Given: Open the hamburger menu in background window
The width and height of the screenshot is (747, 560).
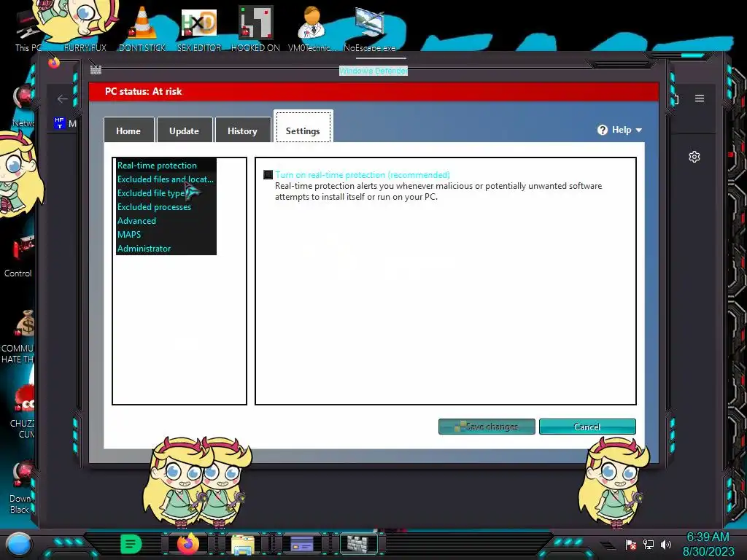Looking at the screenshot, I should pyautogui.click(x=700, y=98).
